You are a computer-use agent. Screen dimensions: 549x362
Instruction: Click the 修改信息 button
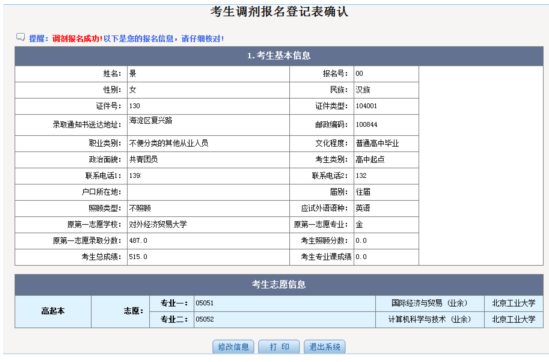coord(233,347)
